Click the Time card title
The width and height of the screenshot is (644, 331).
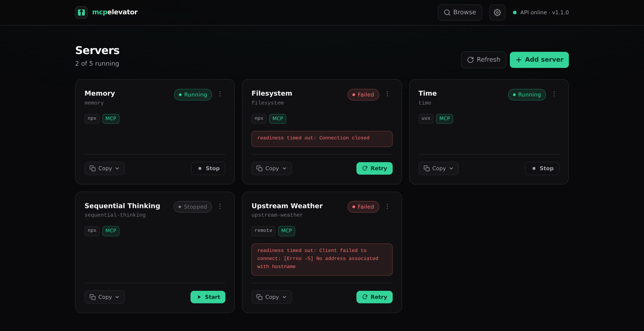pyautogui.click(x=428, y=93)
